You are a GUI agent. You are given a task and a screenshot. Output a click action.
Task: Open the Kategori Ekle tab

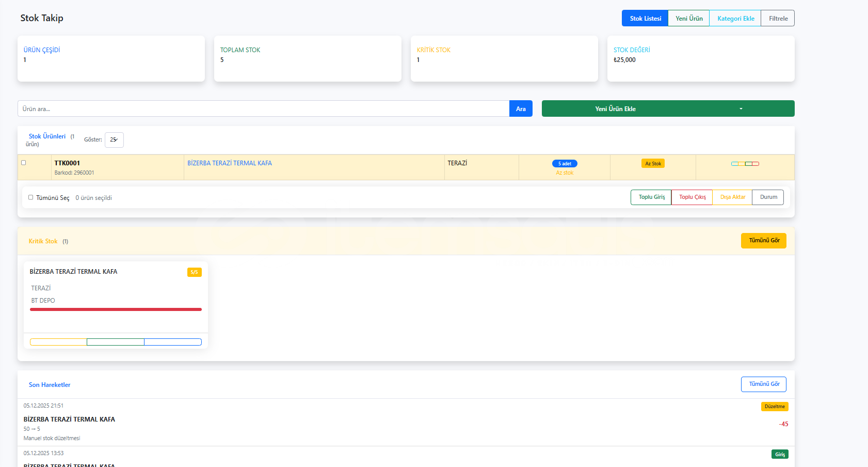(735, 19)
